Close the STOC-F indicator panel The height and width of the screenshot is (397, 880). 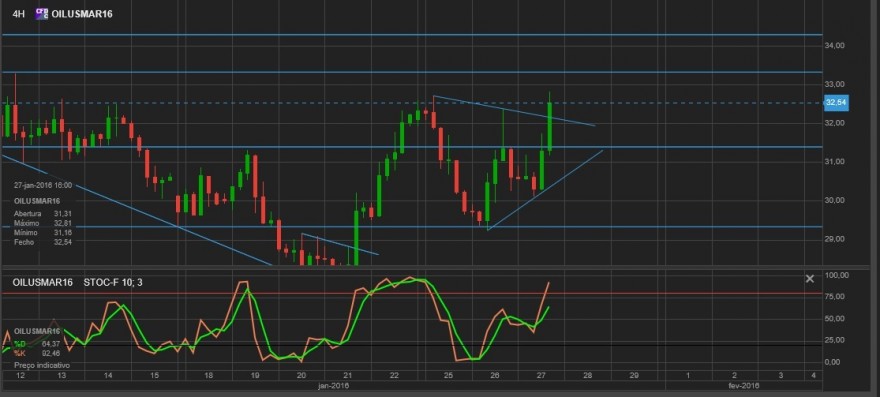pos(809,279)
